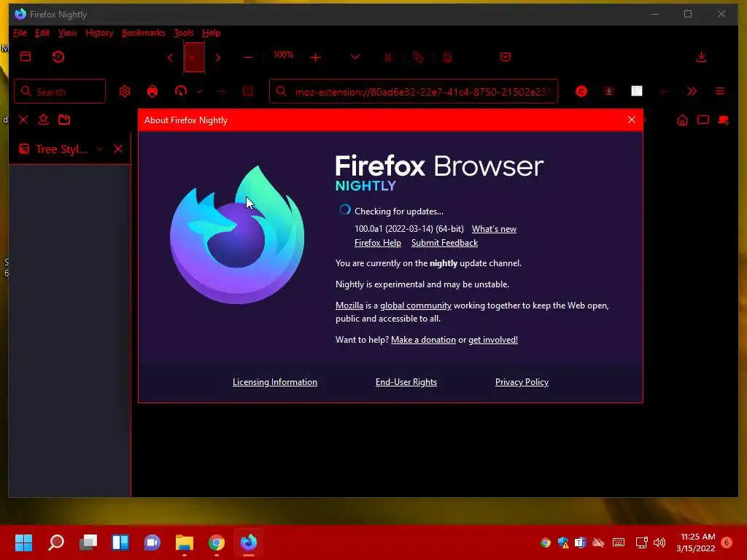Open the Firefox Help link

point(378,243)
